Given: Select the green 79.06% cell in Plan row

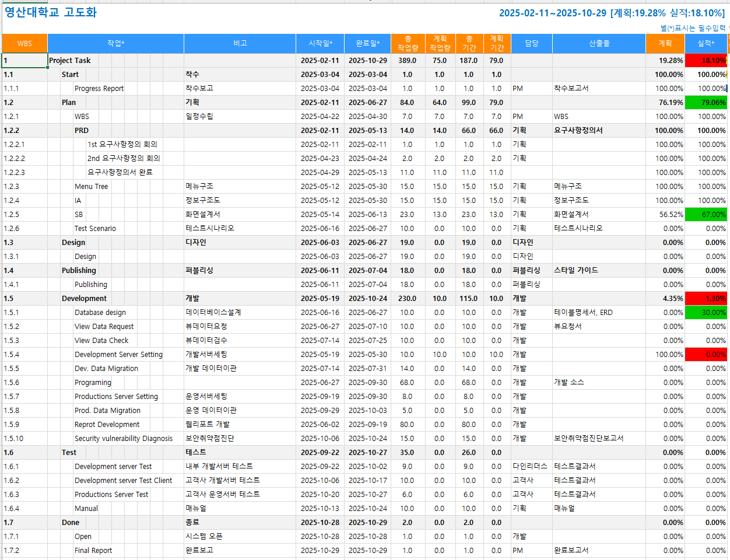Looking at the screenshot, I should [x=706, y=103].
